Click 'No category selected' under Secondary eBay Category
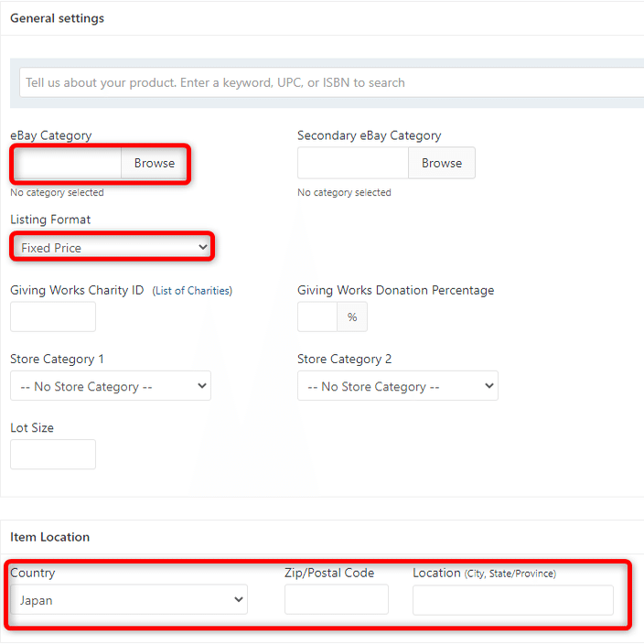644x644 pixels. [344, 192]
